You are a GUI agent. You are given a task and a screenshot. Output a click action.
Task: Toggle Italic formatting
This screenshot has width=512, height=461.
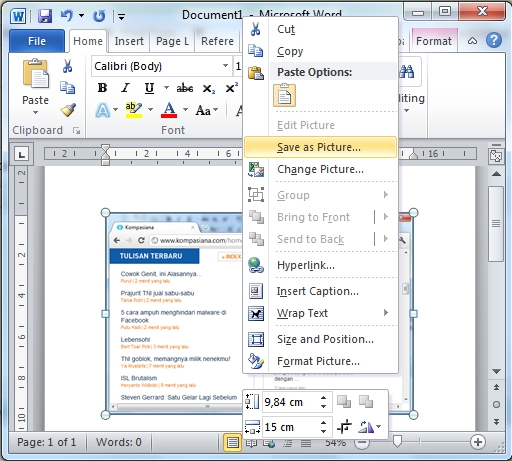coord(125,88)
